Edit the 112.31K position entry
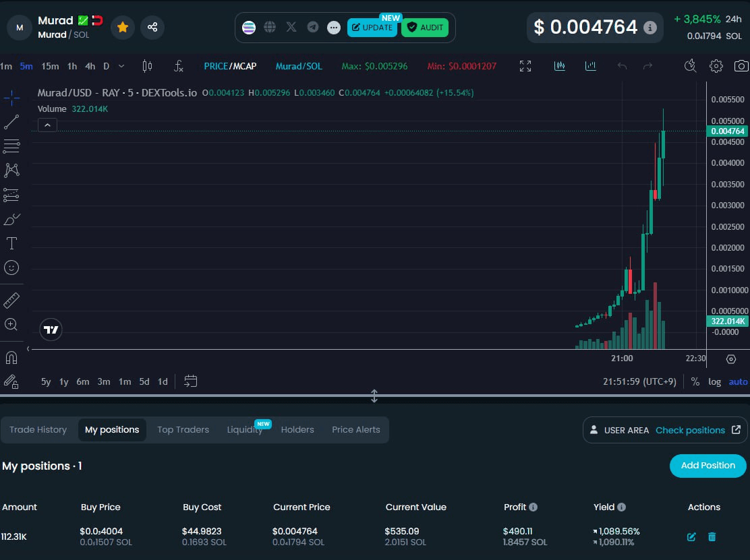The width and height of the screenshot is (750, 560). tap(691, 537)
